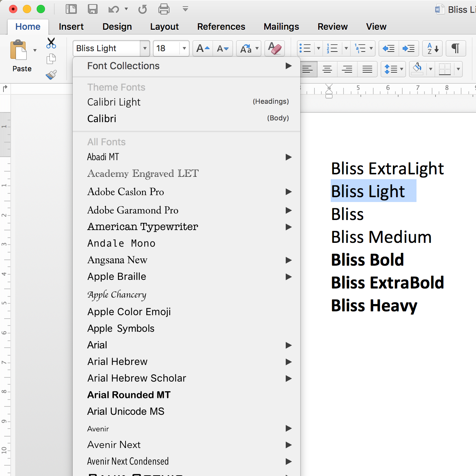Click the Borders grid icon
This screenshot has width=476, height=476.
(x=445, y=69)
